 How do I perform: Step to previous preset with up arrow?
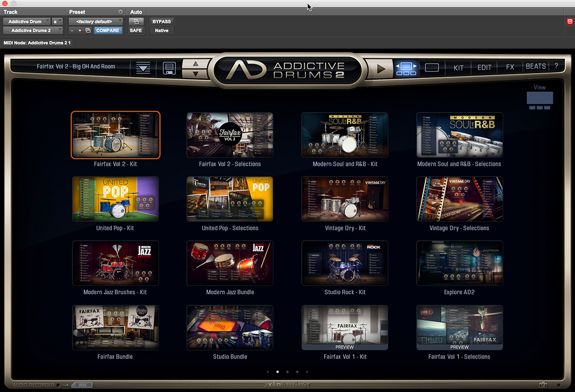coord(196,64)
